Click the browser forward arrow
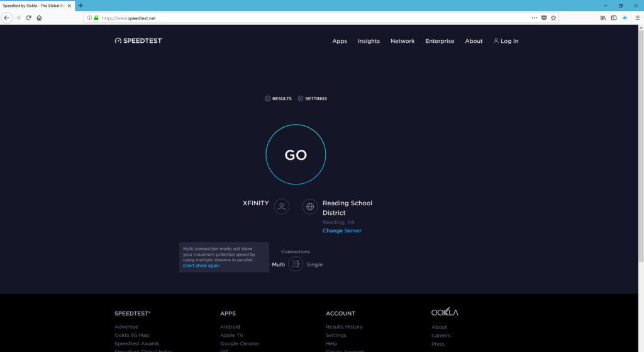The height and width of the screenshot is (352, 644). (18, 18)
